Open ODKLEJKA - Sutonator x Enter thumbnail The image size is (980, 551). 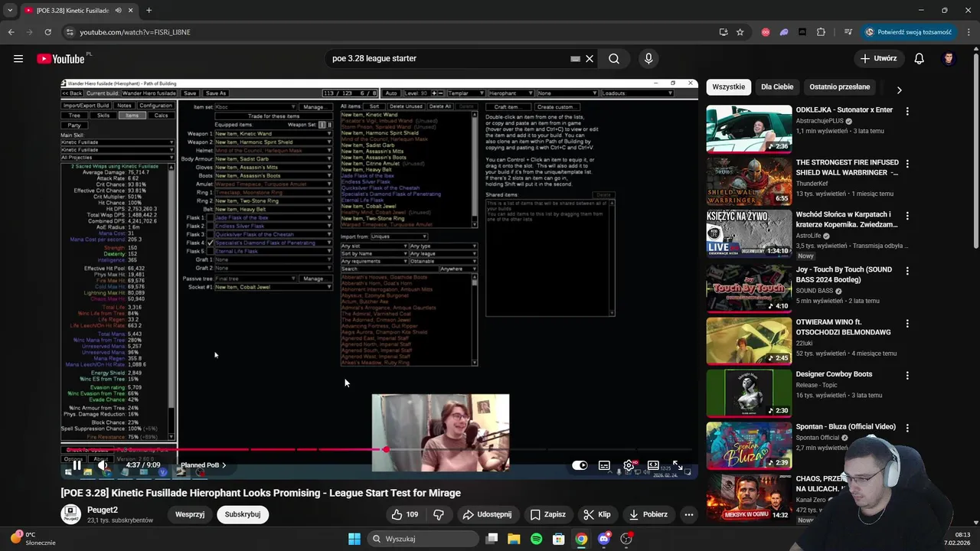(x=749, y=129)
